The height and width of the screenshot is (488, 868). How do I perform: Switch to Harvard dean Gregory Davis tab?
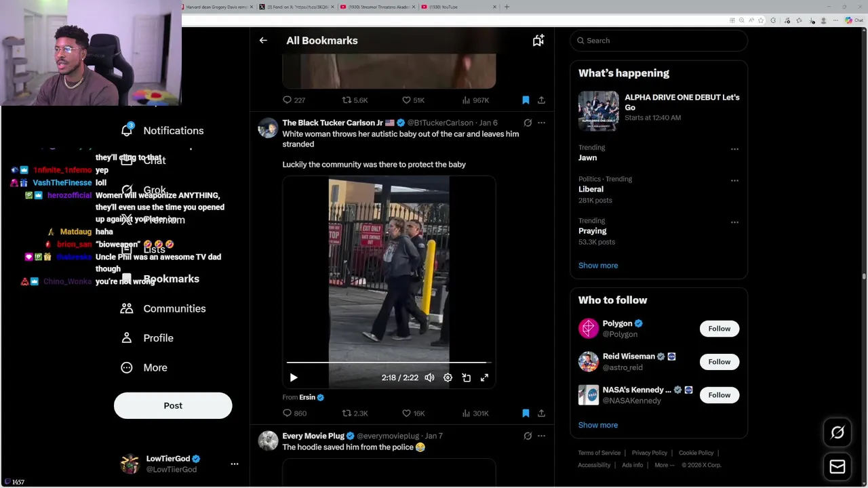point(218,7)
